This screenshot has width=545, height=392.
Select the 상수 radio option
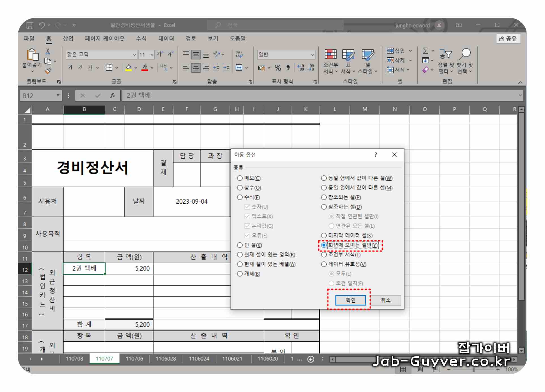pyautogui.click(x=240, y=188)
